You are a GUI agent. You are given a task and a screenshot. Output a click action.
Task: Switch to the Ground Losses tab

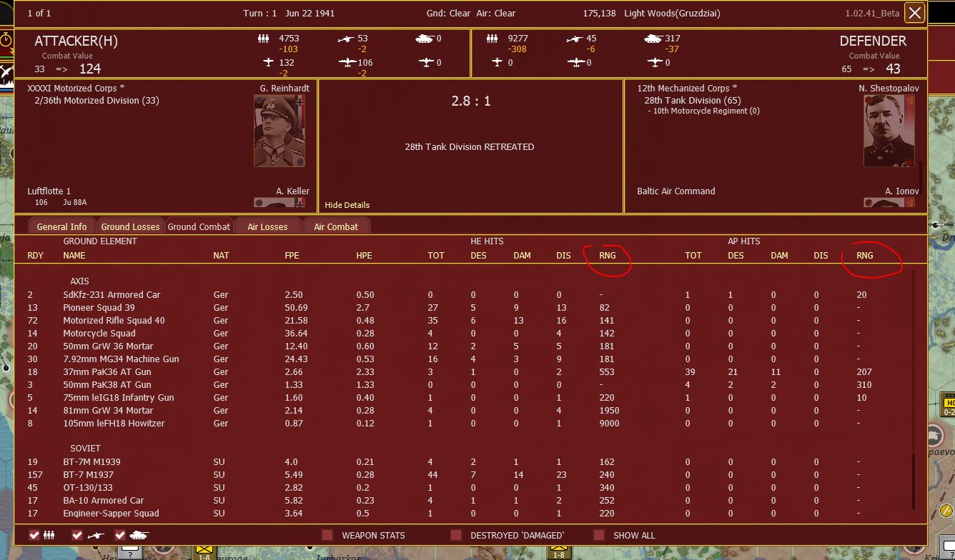[x=130, y=226]
